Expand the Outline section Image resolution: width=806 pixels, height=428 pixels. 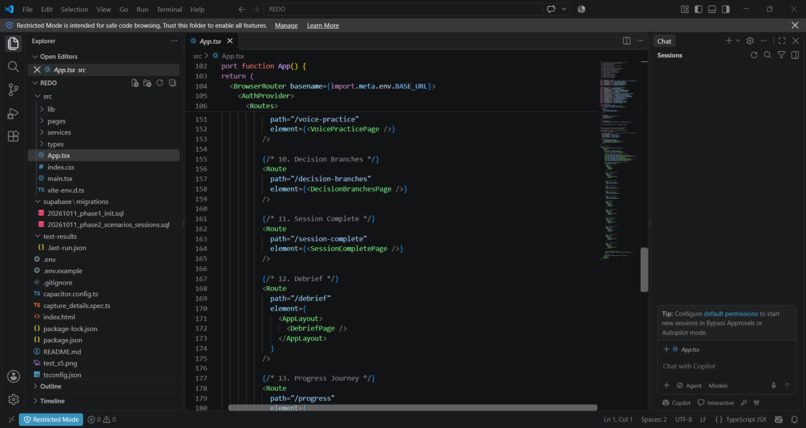tap(50, 386)
